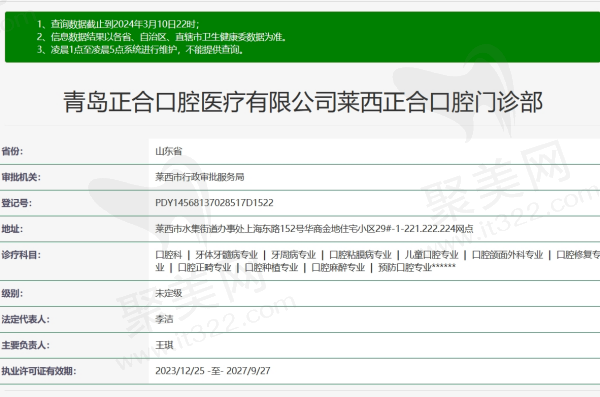Image resolution: width=600 pixels, height=397 pixels.
Task: Click the 省份 label
Action: [x=12, y=151]
